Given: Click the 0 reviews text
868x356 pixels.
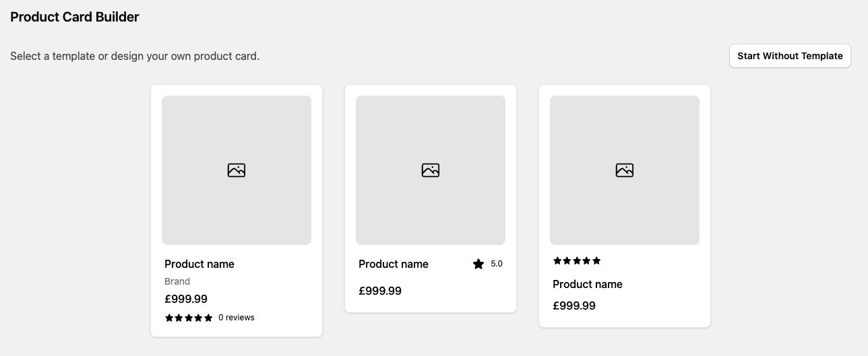Looking at the screenshot, I should coord(237,318).
